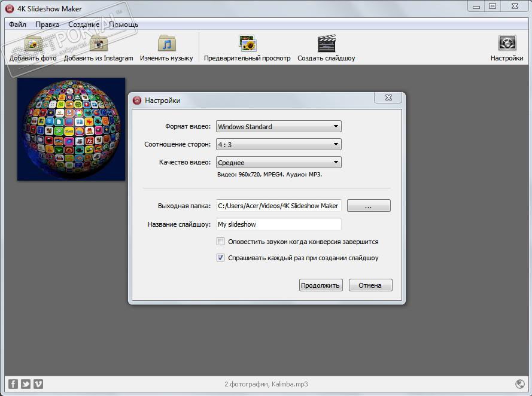Click the Отмена button

click(x=370, y=285)
